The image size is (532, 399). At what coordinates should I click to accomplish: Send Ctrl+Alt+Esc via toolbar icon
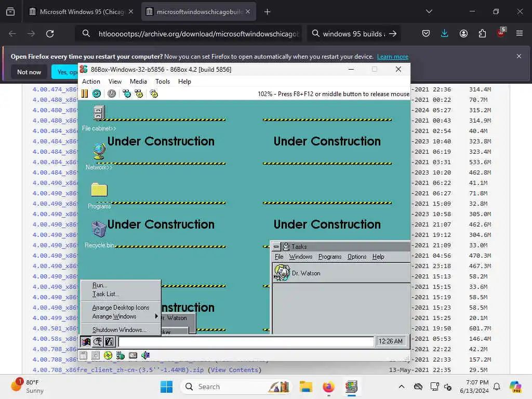point(139,94)
